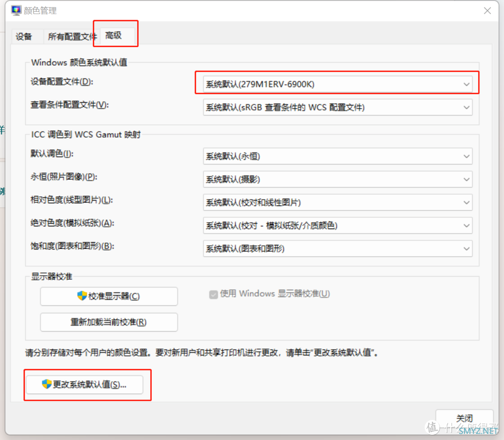Click the 显示器校准 group heading
The image size is (504, 440).
(51, 276)
